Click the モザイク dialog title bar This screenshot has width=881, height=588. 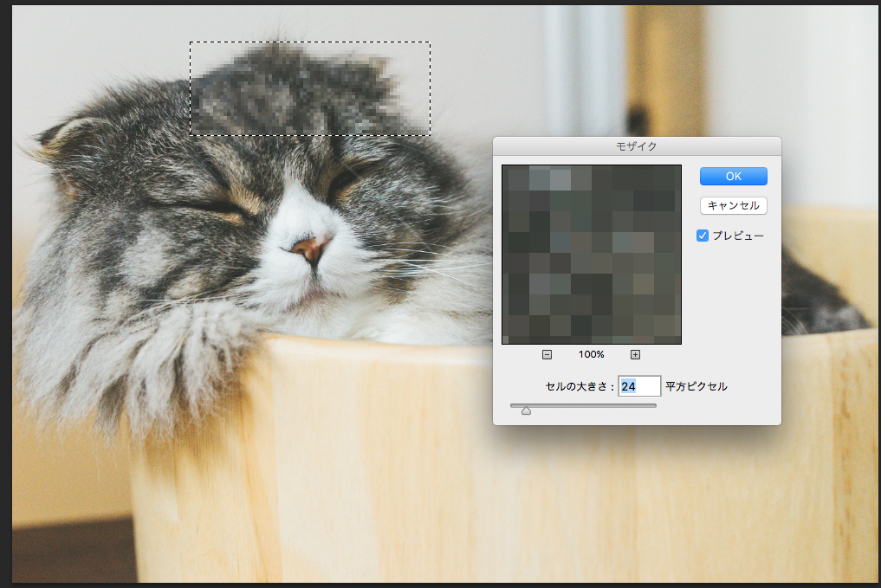(637, 146)
